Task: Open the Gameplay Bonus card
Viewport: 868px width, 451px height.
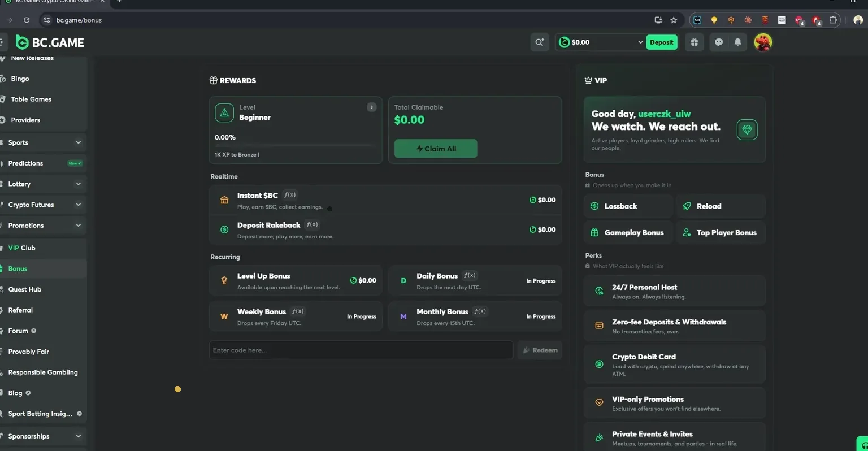Action: click(628, 233)
